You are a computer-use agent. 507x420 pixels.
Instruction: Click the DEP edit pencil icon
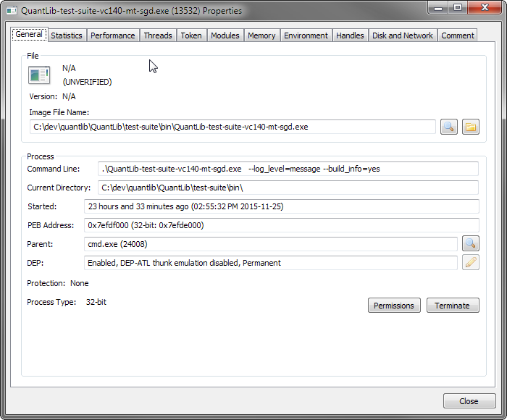[x=471, y=262]
